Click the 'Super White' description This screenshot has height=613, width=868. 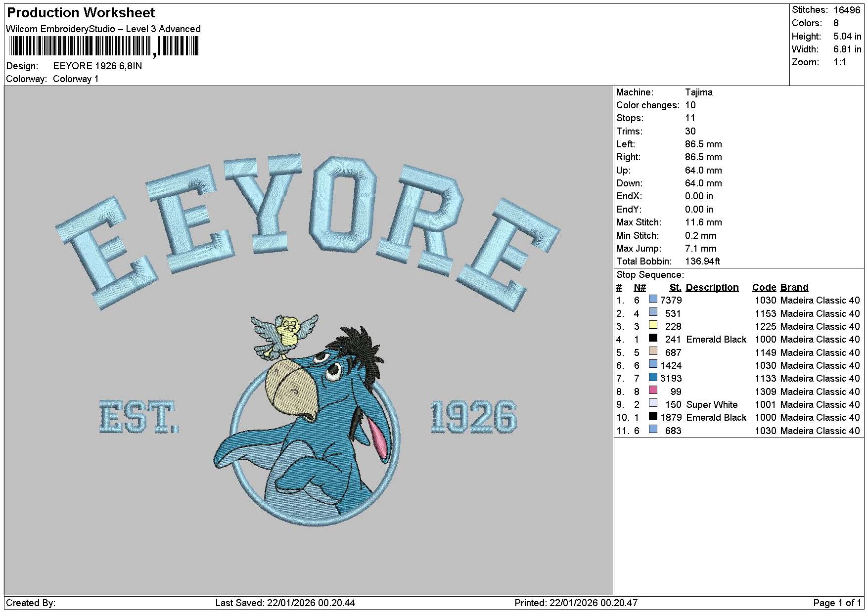click(712, 404)
